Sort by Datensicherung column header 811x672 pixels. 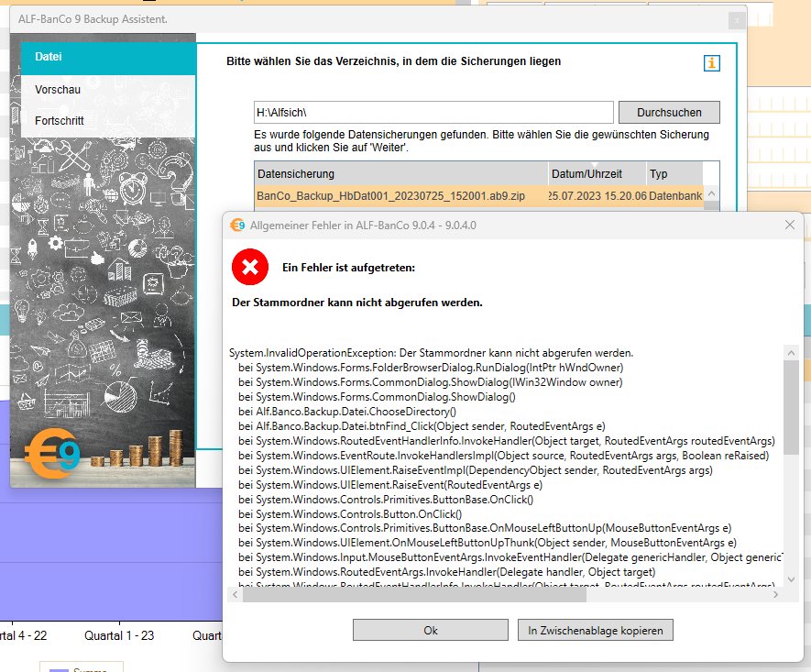(x=400, y=174)
